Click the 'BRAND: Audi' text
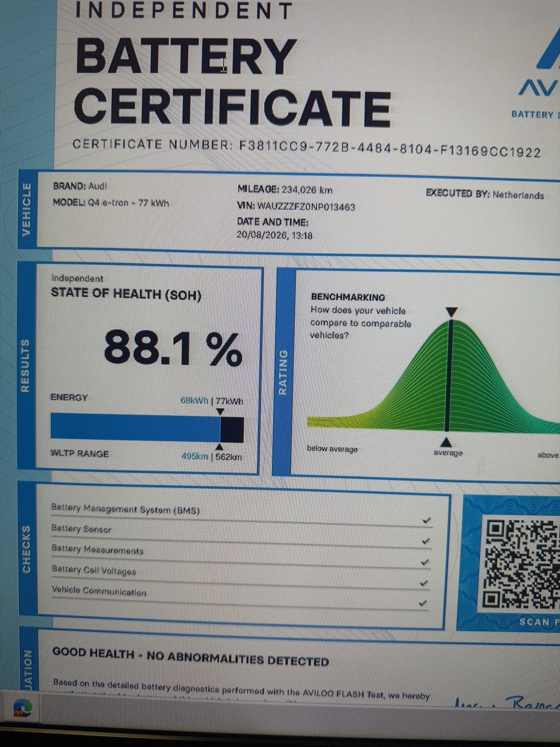560x747 pixels. click(80, 186)
